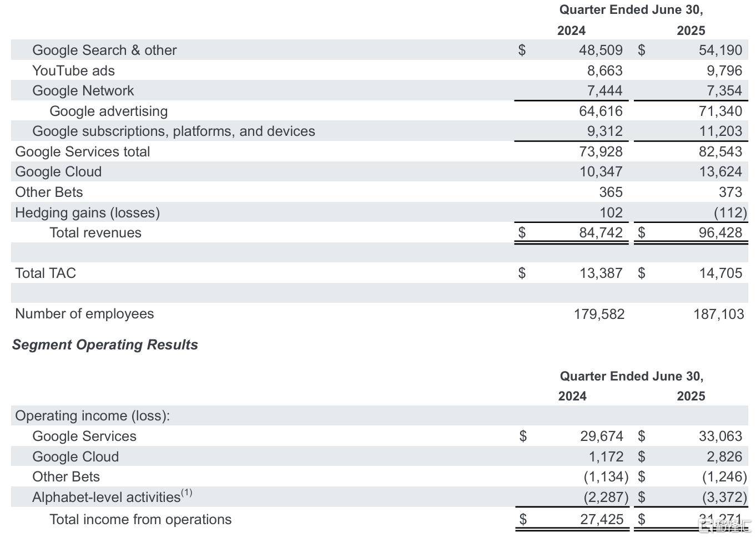Click Google Cloud operating income 2025 value 2,826
The height and width of the screenshot is (538, 756).
click(x=724, y=456)
